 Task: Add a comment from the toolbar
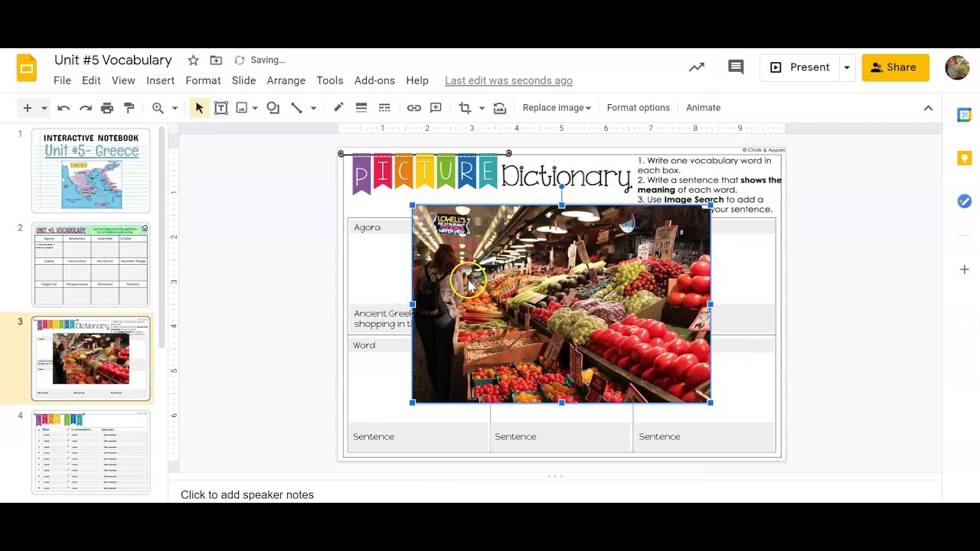click(x=436, y=108)
